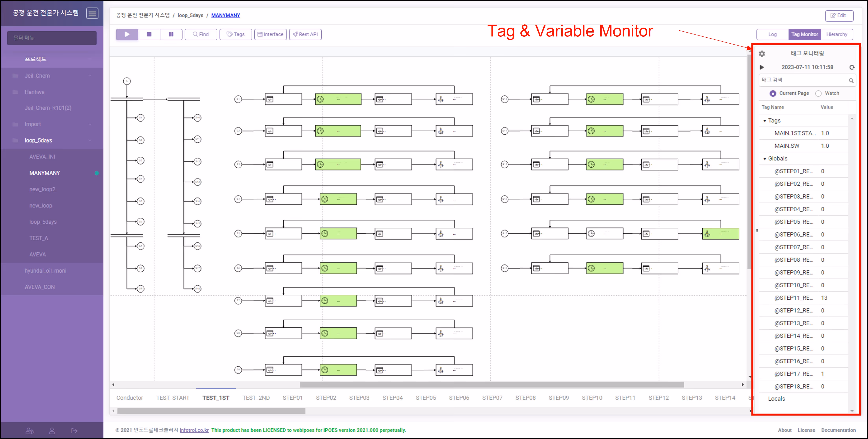Open hyundai_oil_moni in the sidebar
Image resolution: width=868 pixels, height=439 pixels.
pyautogui.click(x=45, y=271)
